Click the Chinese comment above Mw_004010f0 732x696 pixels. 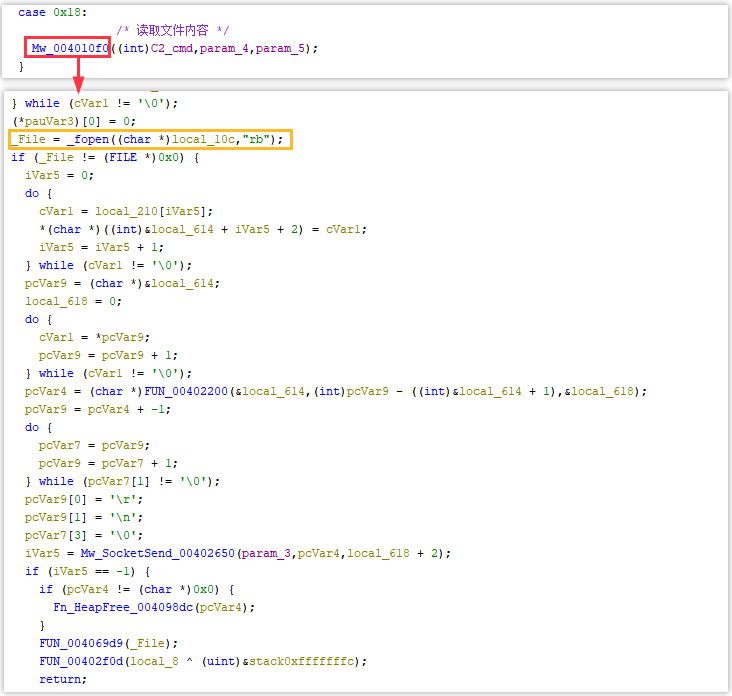pyautogui.click(x=173, y=31)
